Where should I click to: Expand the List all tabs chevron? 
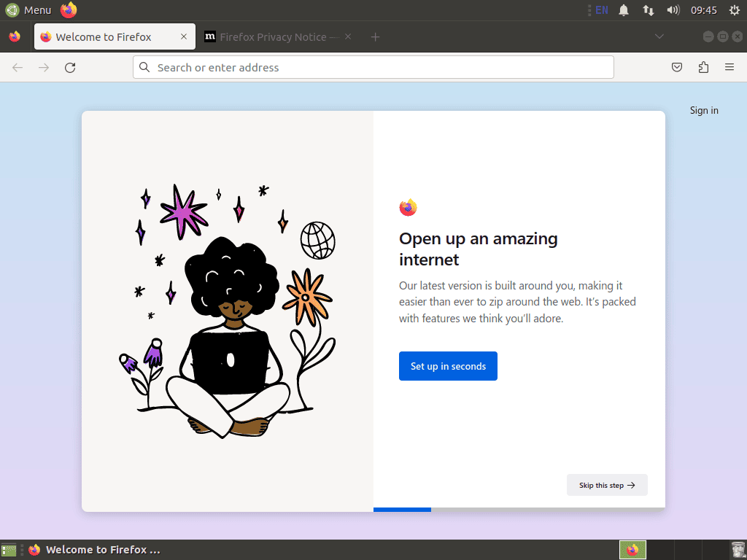pyautogui.click(x=659, y=37)
